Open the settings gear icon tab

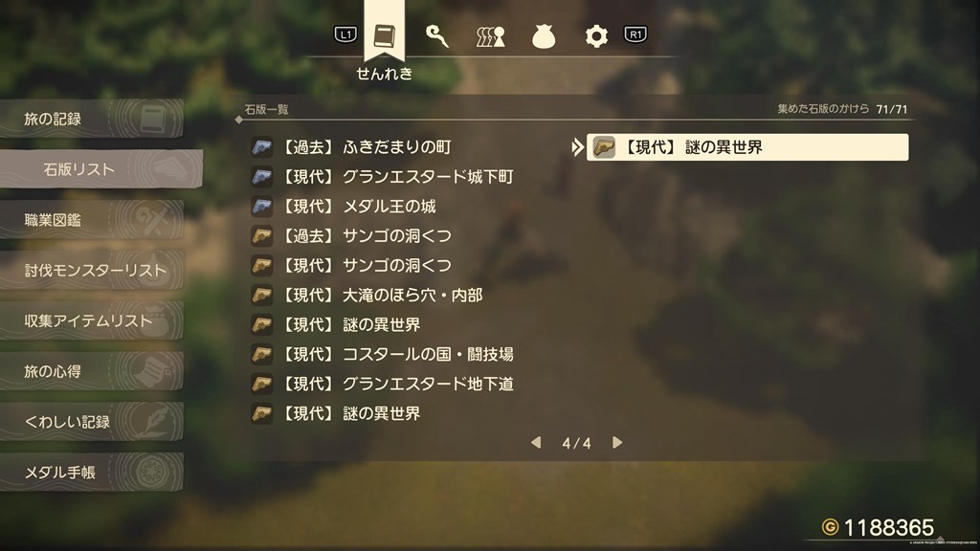tap(596, 36)
